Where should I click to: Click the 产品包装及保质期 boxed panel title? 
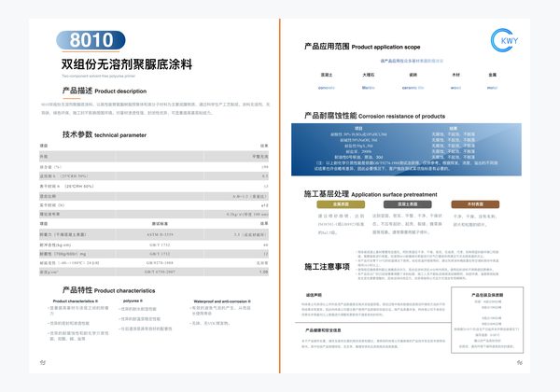point(487,295)
